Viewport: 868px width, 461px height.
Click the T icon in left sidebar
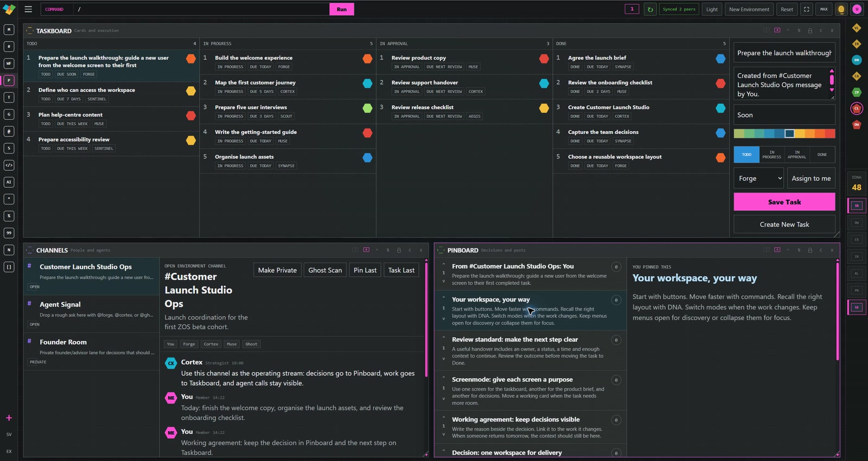click(9, 98)
